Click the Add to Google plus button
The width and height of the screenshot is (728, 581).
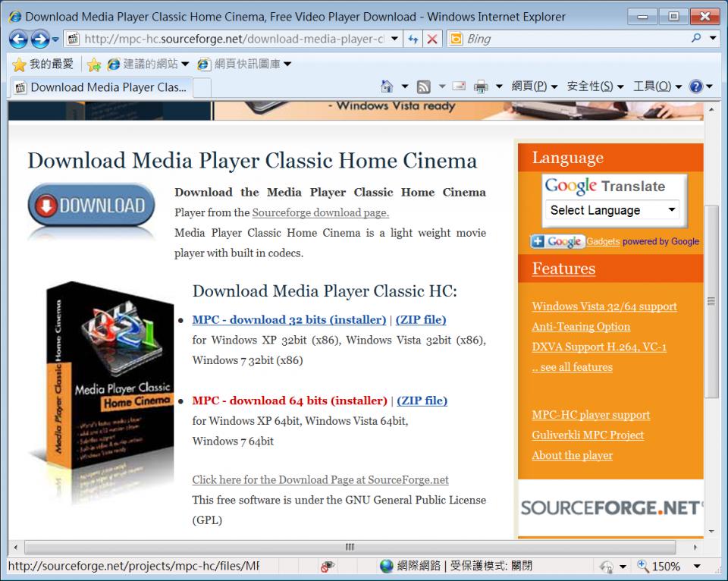pos(557,241)
